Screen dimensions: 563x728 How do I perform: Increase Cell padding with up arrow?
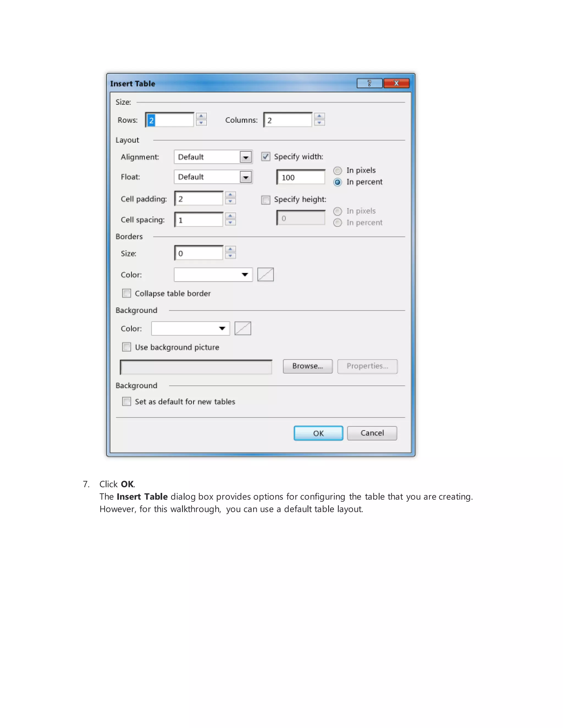(x=230, y=195)
